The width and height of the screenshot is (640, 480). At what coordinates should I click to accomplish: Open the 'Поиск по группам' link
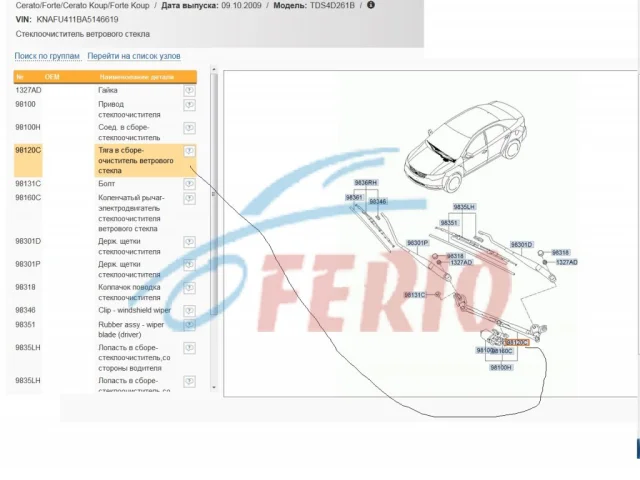(47, 56)
